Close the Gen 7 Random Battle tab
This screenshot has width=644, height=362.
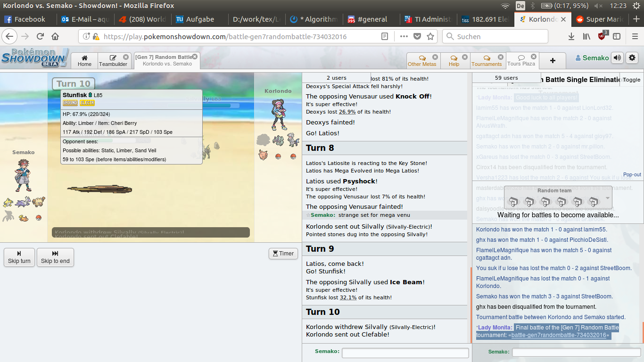195,57
